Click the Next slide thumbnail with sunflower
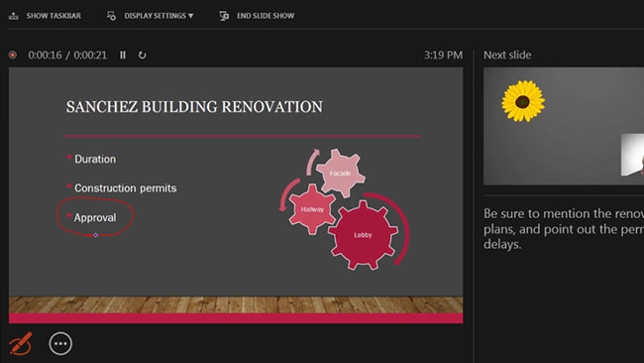 click(x=564, y=126)
